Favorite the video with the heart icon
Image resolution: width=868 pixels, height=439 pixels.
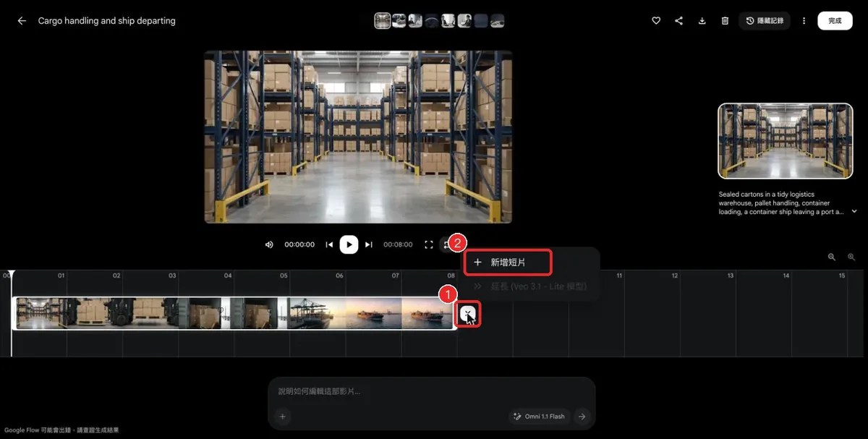(656, 21)
